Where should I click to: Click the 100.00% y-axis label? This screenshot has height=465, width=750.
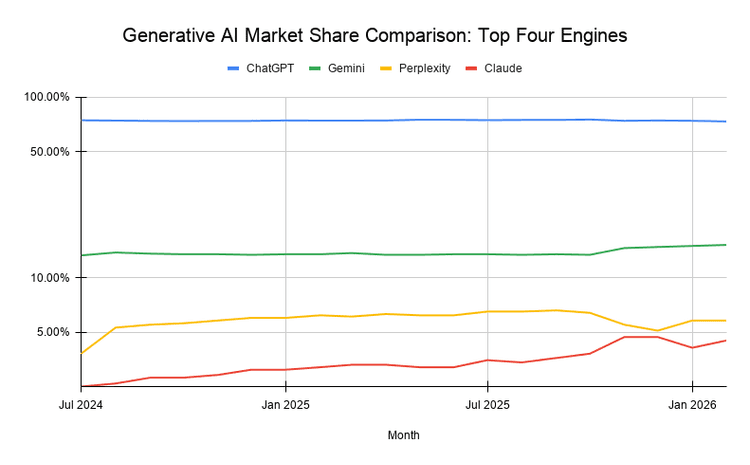[47, 97]
